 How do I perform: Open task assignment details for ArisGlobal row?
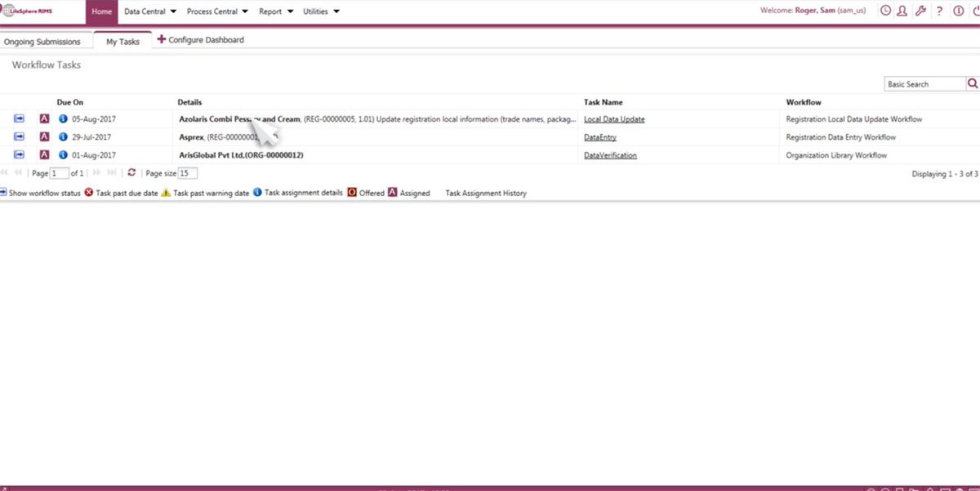pos(63,155)
